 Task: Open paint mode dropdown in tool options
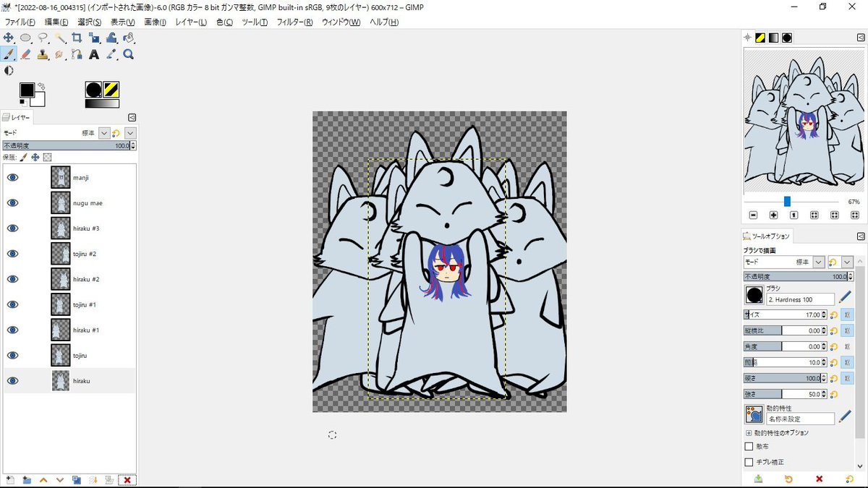(819, 262)
